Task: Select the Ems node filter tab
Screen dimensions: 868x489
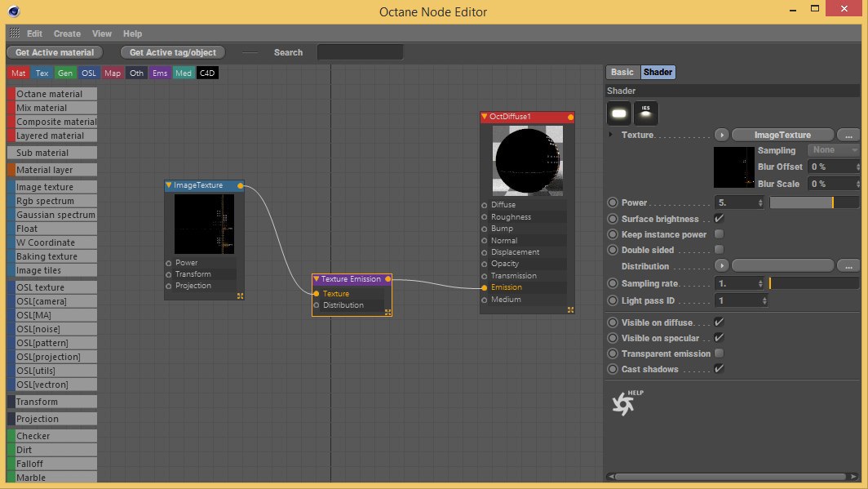Action: (160, 73)
